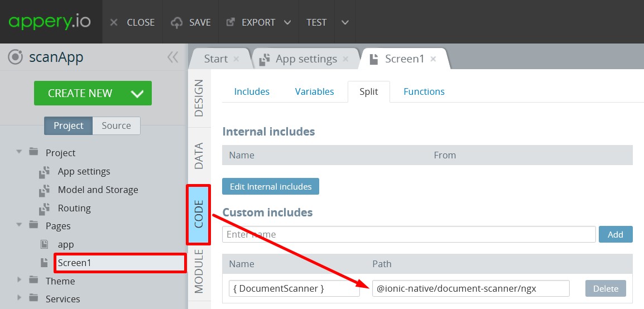Delete the DocumentScanner include
Image resolution: width=644 pixels, height=309 pixels.
606,288
